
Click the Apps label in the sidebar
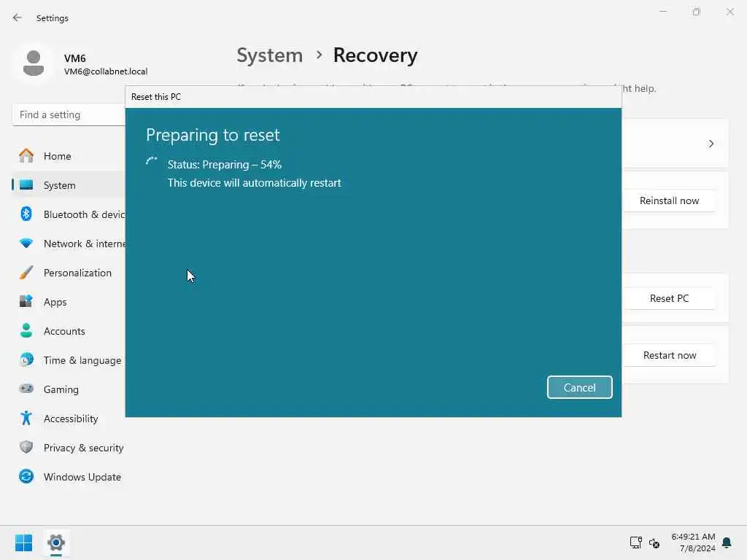pyautogui.click(x=55, y=303)
